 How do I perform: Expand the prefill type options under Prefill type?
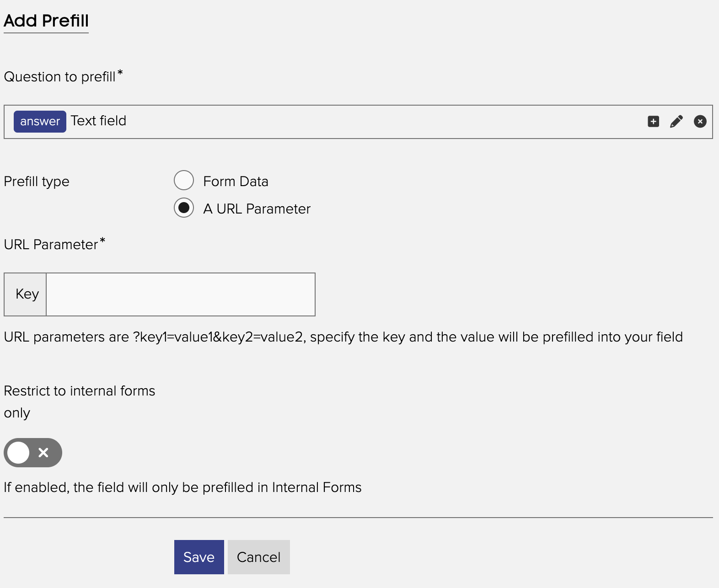click(x=183, y=194)
